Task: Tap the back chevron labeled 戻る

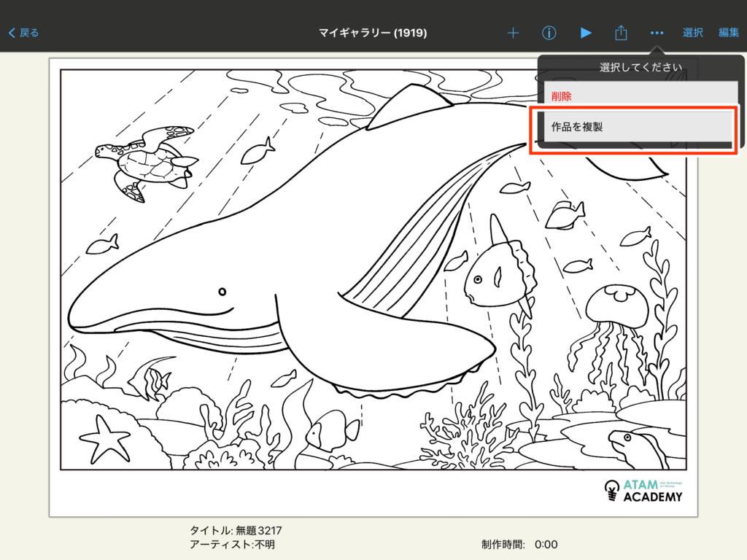Action: pos(23,33)
